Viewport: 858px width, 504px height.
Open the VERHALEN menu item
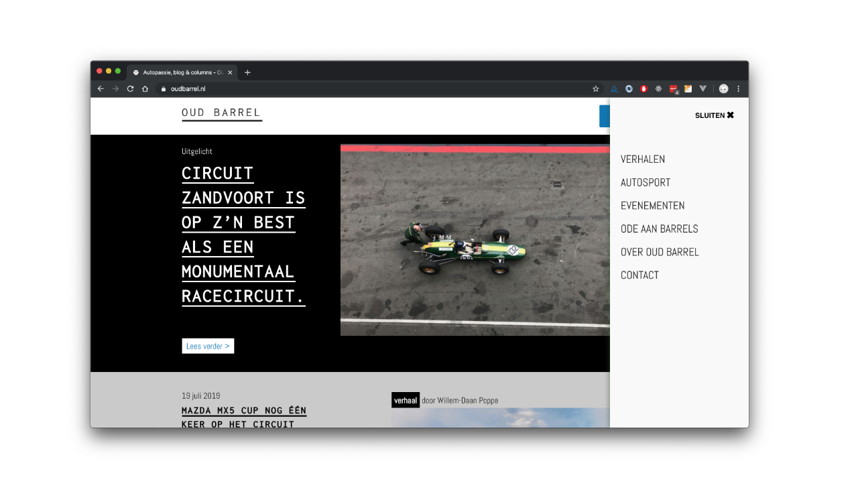(643, 160)
